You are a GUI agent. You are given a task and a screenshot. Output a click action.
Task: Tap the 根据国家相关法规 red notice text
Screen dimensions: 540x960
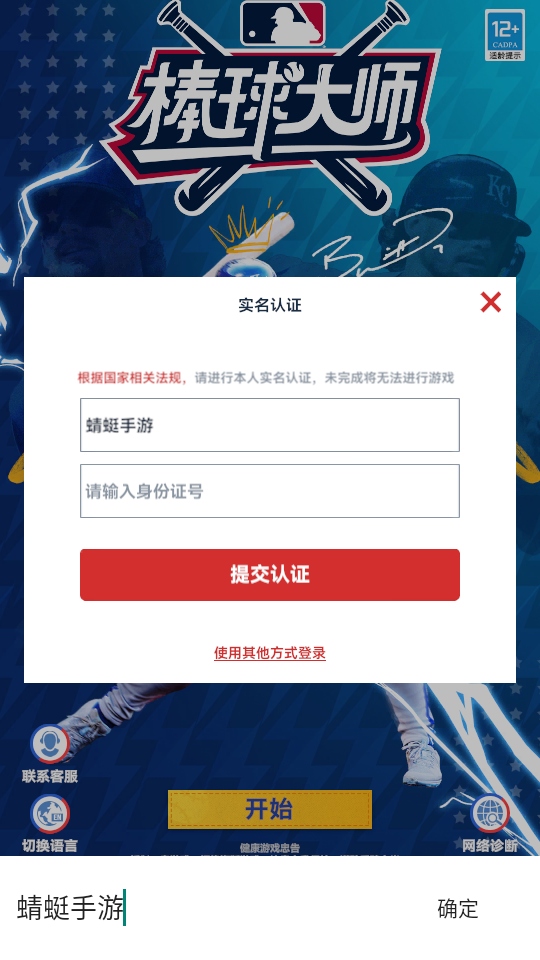[132, 378]
